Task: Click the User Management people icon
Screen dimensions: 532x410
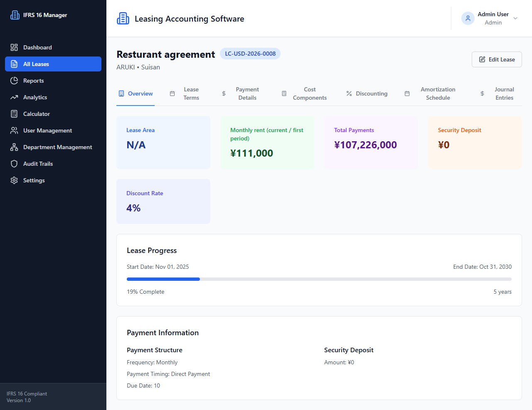Action: tap(14, 130)
